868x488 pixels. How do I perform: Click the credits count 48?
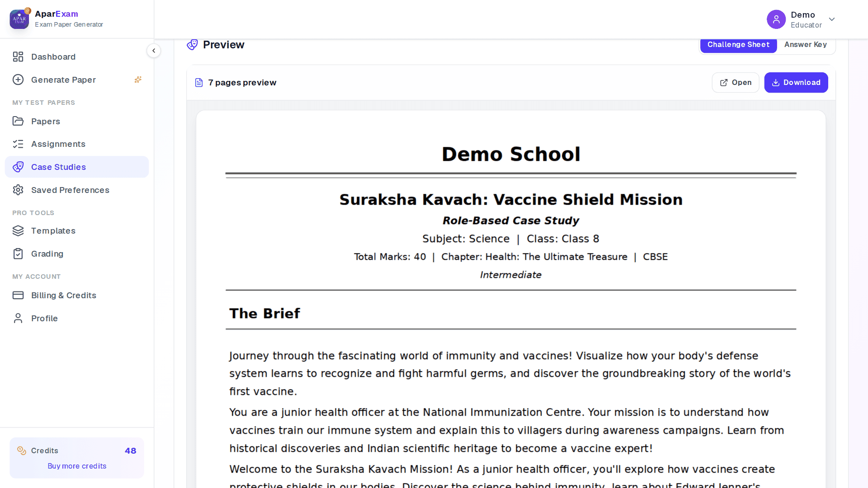[130, 451]
